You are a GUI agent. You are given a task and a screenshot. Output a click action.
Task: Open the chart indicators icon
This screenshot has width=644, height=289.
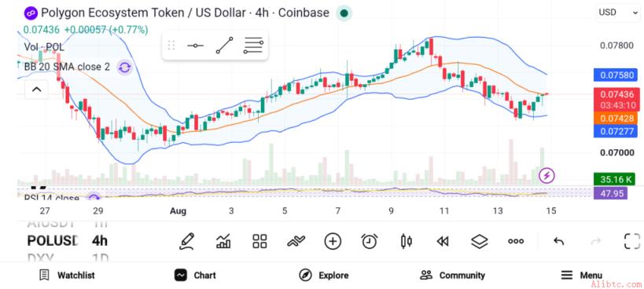pyautogui.click(x=223, y=241)
